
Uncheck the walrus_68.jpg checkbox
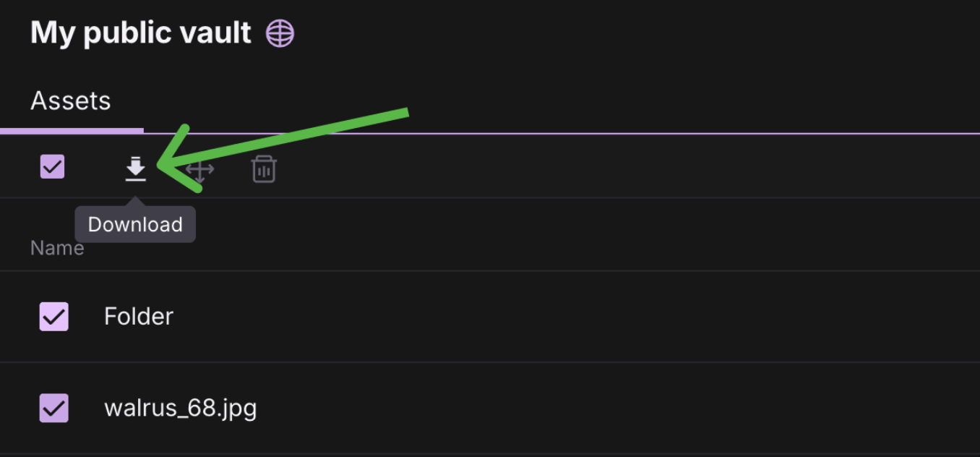(x=54, y=408)
